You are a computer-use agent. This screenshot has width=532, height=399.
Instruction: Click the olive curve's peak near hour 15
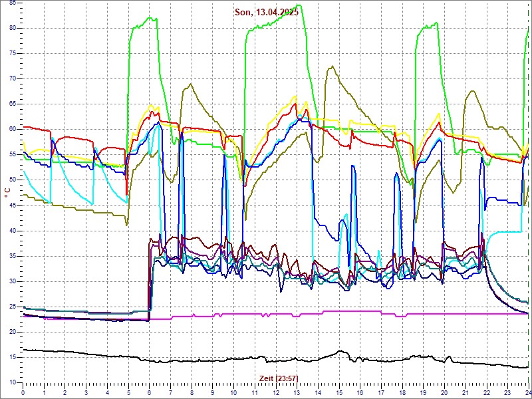pyautogui.click(x=332, y=66)
